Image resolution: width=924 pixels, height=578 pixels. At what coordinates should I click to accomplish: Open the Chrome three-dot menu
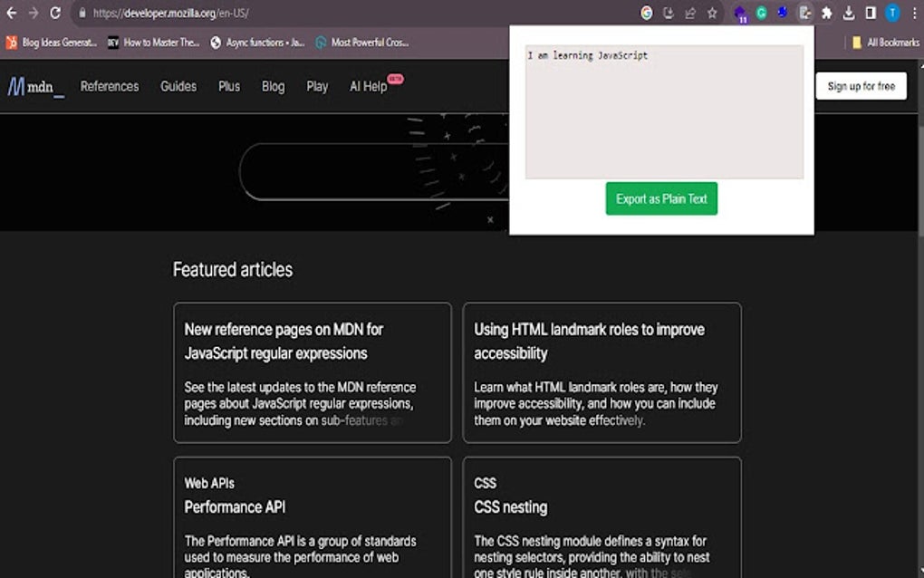click(x=914, y=13)
